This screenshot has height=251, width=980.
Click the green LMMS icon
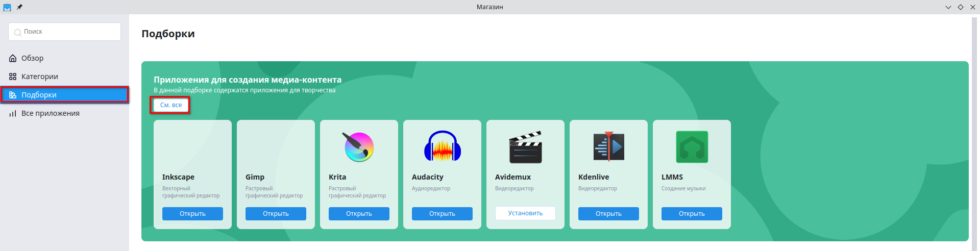pyautogui.click(x=692, y=147)
